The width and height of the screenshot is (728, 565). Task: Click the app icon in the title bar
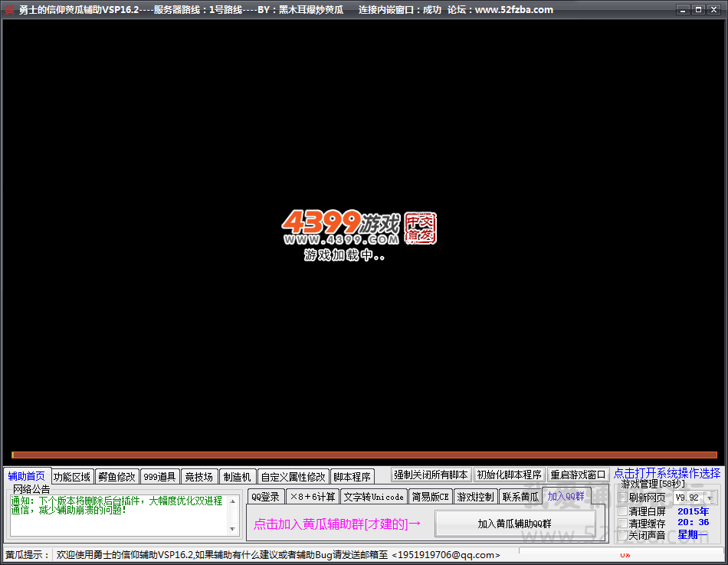coord(9,9)
